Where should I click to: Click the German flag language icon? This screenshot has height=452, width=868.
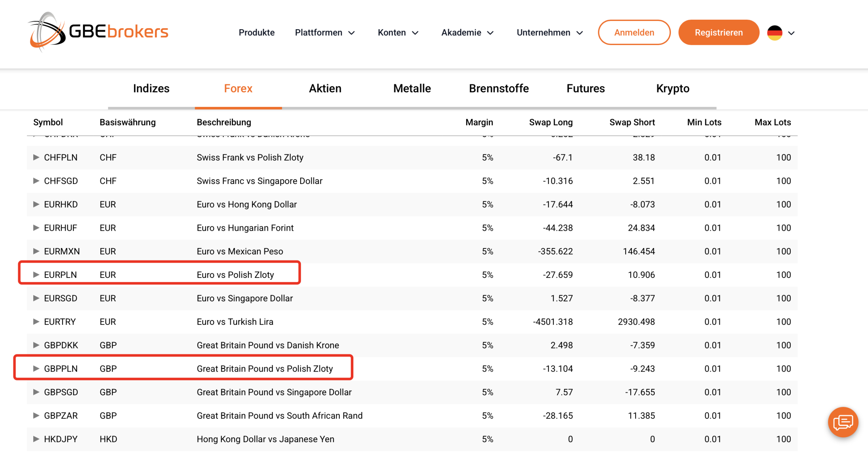(x=774, y=33)
